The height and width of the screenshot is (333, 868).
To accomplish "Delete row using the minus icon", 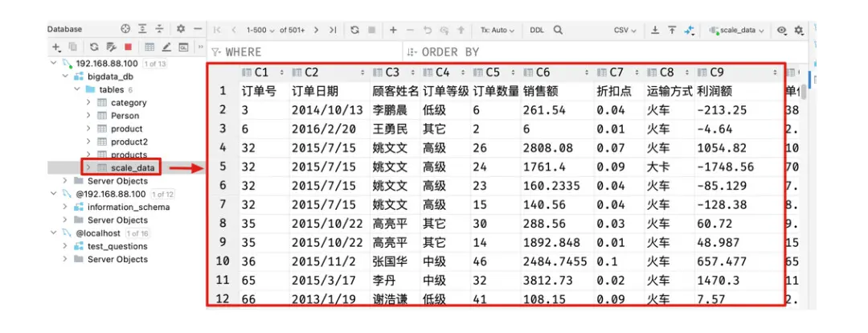I will point(410,30).
